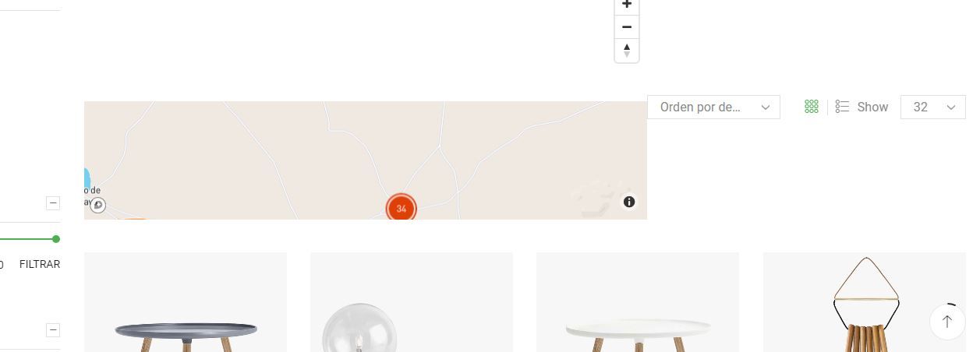Open the wooden hanging chime product
Screen dimensions: 980x352
coord(865,302)
